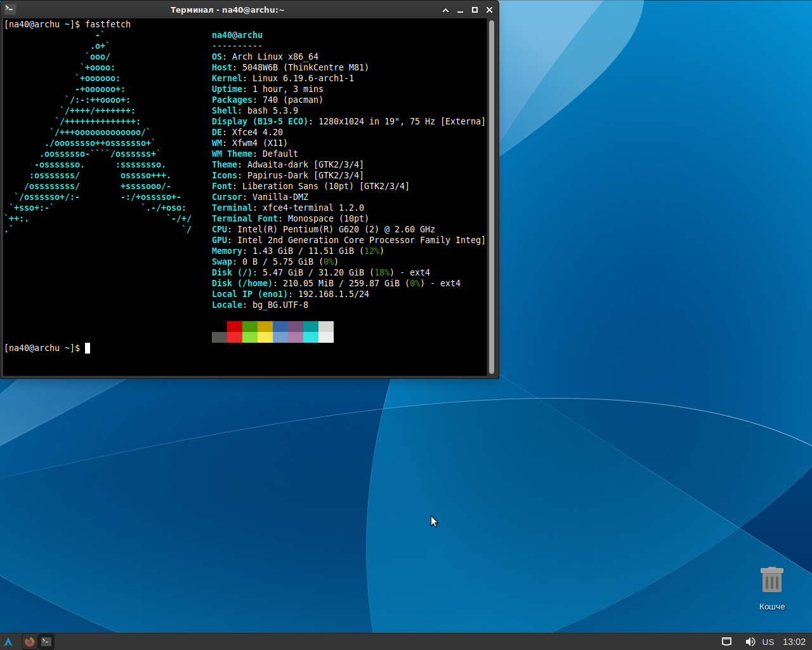Click the lime green palette swatch
Image resolution: width=812 pixels, height=650 pixels.
pyautogui.click(x=250, y=337)
